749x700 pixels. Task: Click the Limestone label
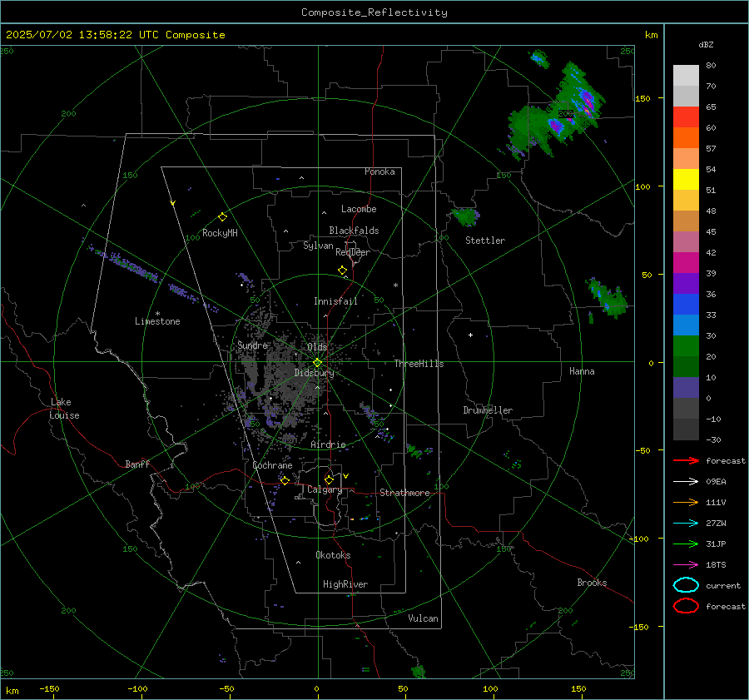point(157,321)
